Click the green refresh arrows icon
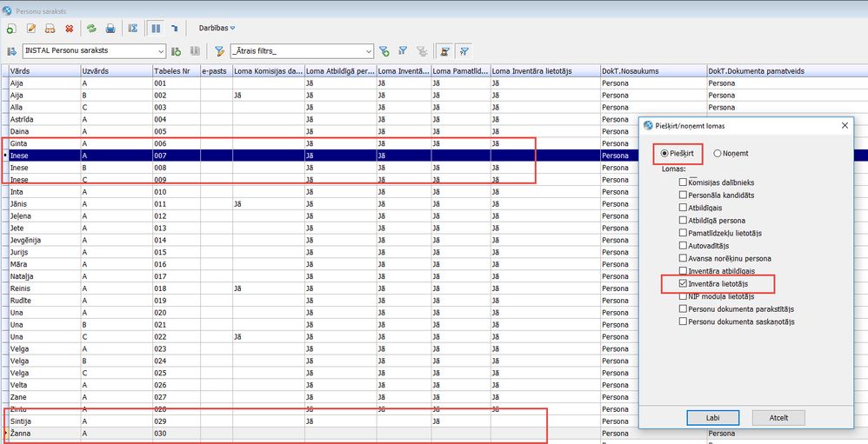This screenshot has width=868, height=444. (x=90, y=28)
